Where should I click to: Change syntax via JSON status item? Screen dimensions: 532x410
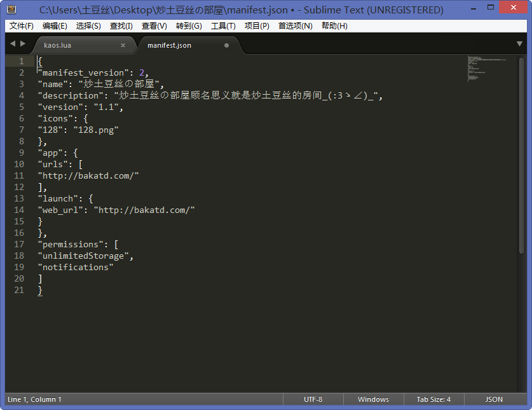coord(494,399)
